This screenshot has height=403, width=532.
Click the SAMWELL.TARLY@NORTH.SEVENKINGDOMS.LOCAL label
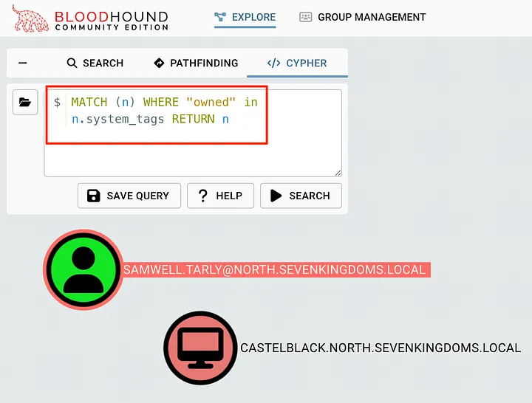tap(274, 270)
